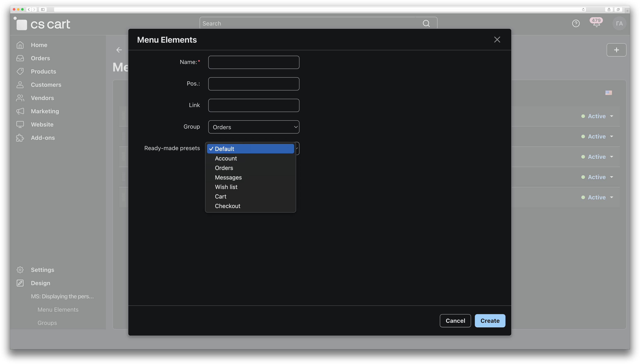Open the user avatar menu
The width and height of the screenshot is (640, 364).
[x=619, y=23]
